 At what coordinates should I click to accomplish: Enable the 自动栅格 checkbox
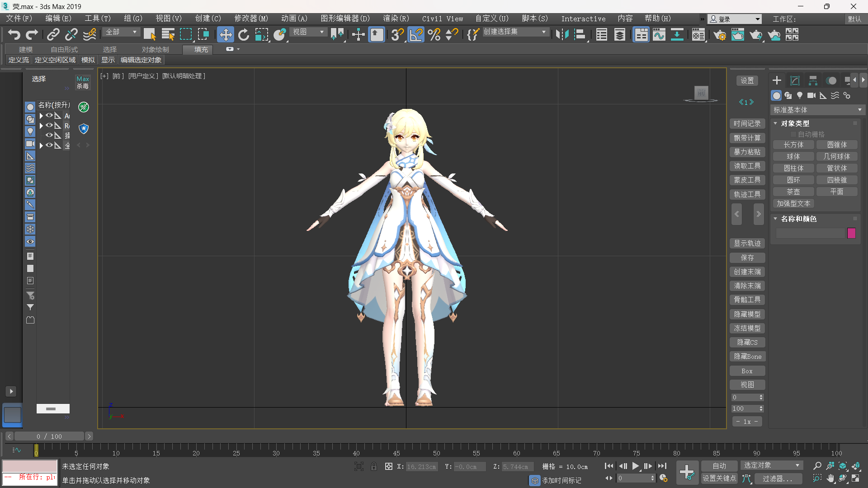pyautogui.click(x=793, y=134)
